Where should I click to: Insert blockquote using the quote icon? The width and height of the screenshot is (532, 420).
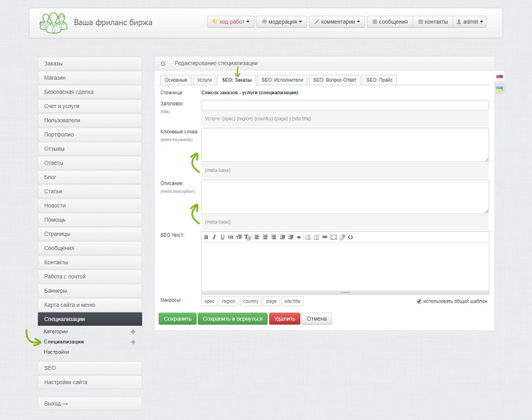tap(299, 237)
